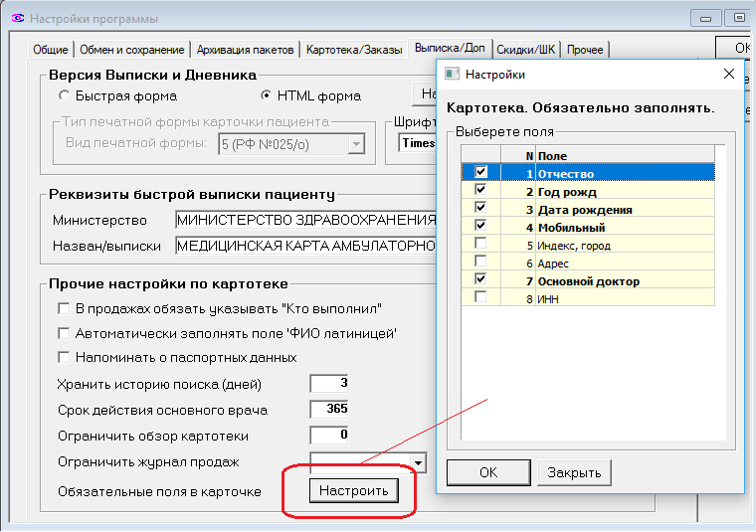Viewport: 756px width, 532px height.
Task: Select the ИНН row text
Action: [x=548, y=299]
